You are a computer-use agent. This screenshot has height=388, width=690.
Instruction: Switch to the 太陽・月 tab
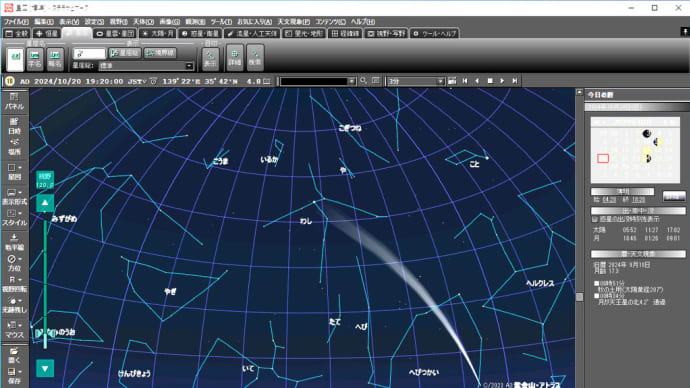click(x=158, y=33)
